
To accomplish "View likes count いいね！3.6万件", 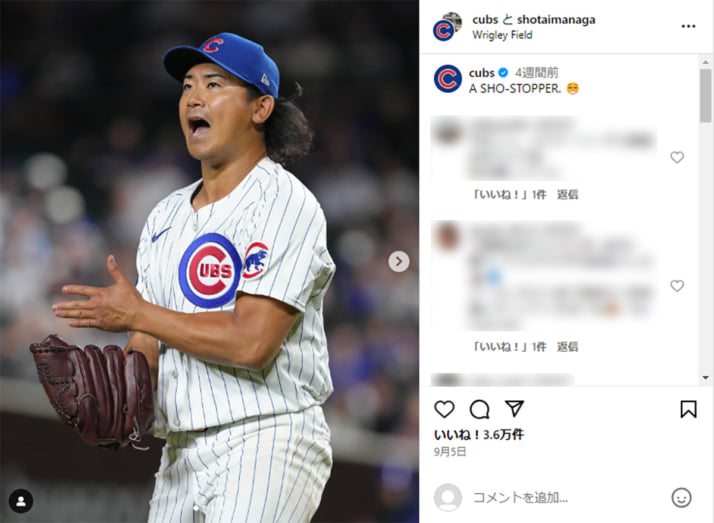I will click(479, 435).
